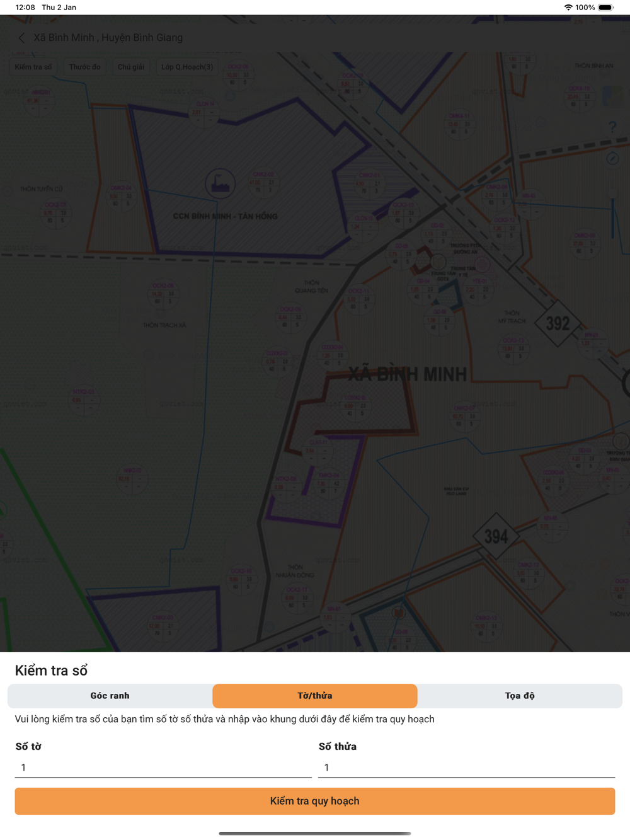Viewport: 630px width, 840px height.
Task: Tap the compass orientation icon
Action: 612,159
